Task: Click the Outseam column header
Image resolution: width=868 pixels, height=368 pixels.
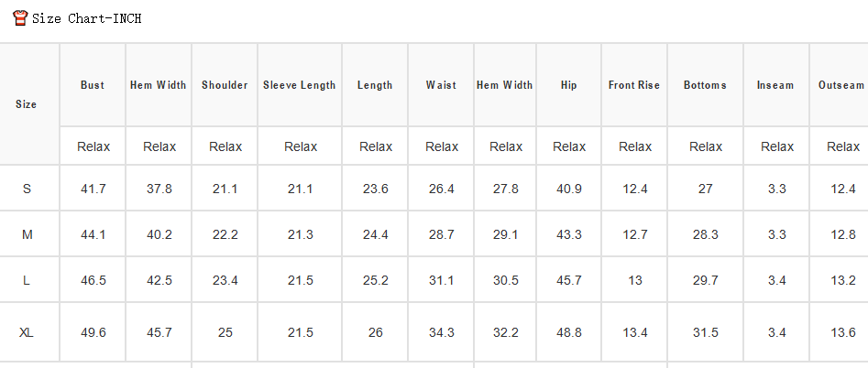Action: [841, 85]
